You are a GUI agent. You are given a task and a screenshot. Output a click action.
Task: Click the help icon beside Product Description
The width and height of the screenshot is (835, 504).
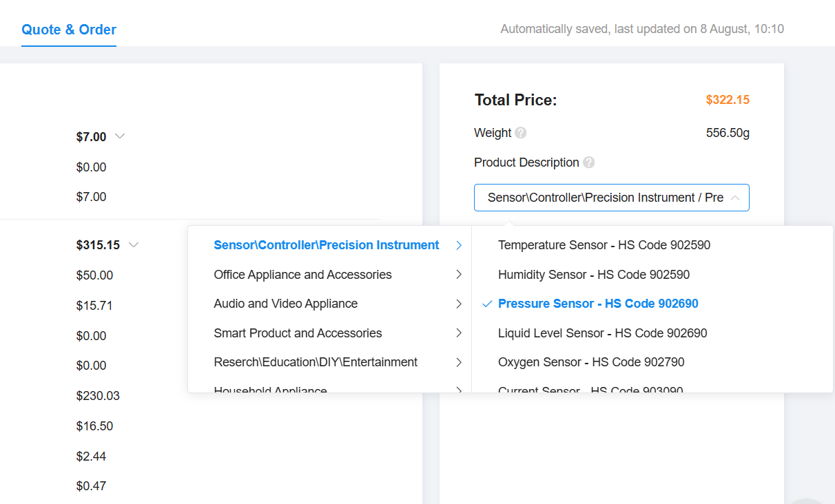coord(588,162)
